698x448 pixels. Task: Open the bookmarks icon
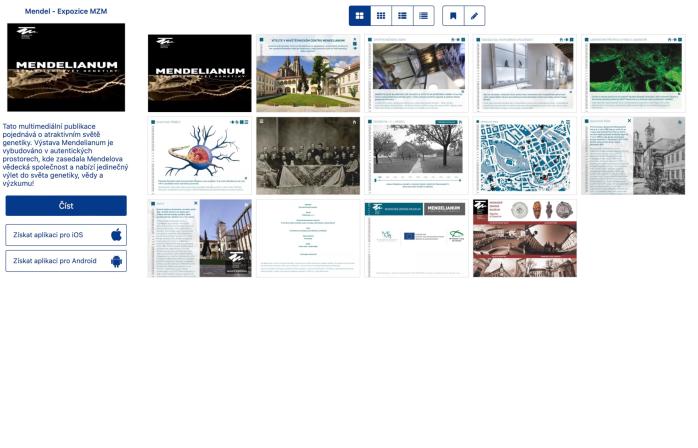point(453,16)
